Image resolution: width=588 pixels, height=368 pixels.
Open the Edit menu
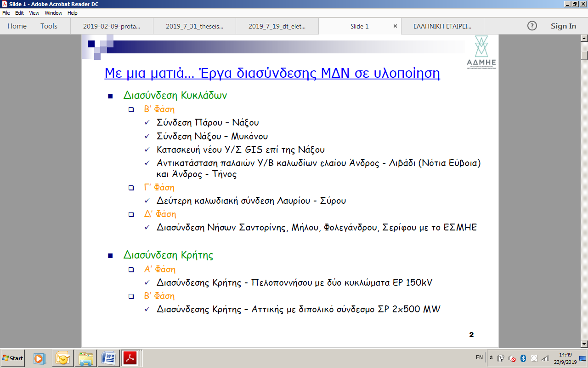[x=19, y=13]
